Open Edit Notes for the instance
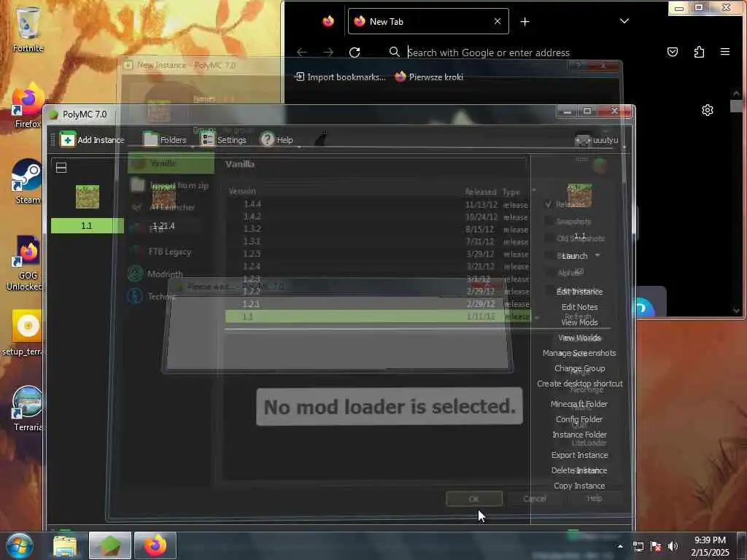Image resolution: width=747 pixels, height=560 pixels. (x=579, y=307)
